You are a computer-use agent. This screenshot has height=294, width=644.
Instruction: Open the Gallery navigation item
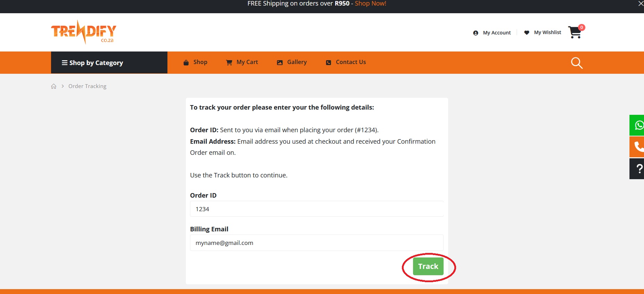coord(292,62)
